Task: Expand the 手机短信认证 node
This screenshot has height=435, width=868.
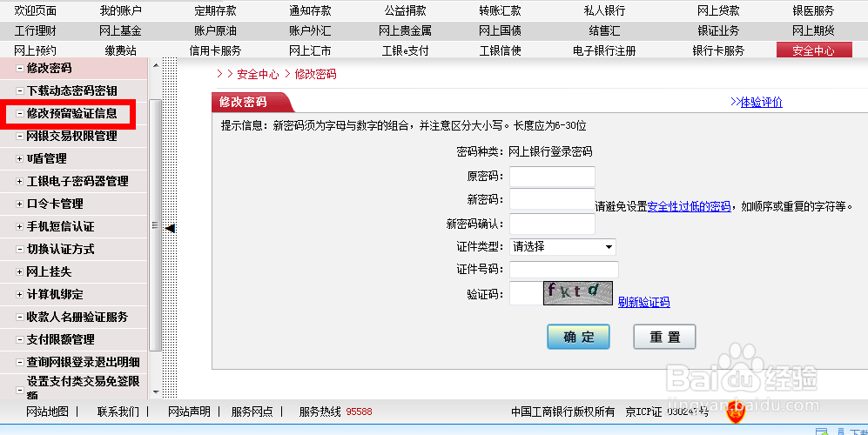Action: 19,227
